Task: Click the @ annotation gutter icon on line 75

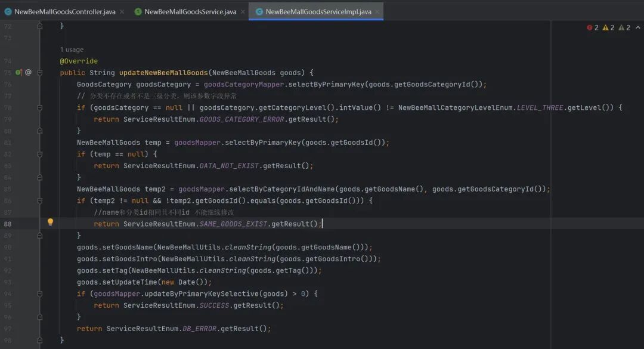Action: pyautogui.click(x=28, y=72)
